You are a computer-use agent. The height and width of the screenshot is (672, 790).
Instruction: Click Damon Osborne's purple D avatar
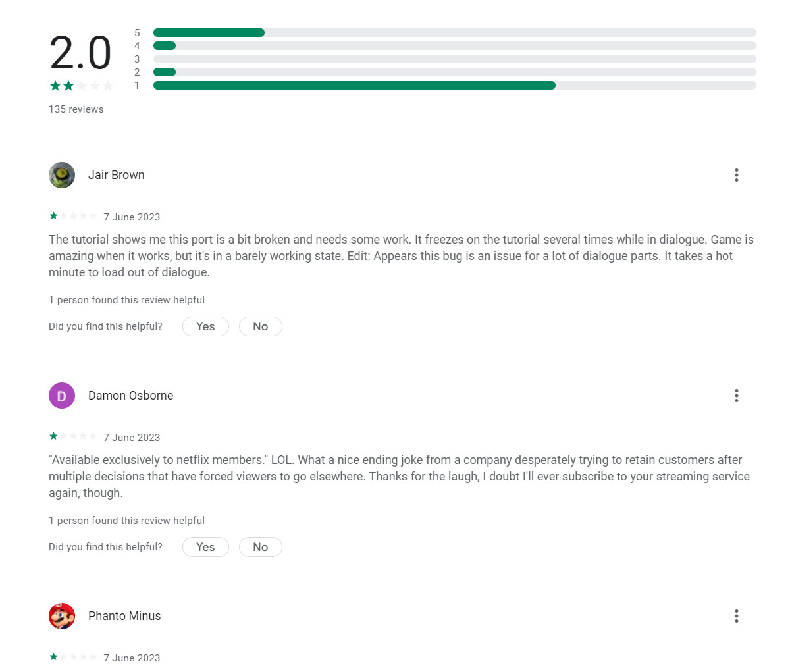pos(62,396)
